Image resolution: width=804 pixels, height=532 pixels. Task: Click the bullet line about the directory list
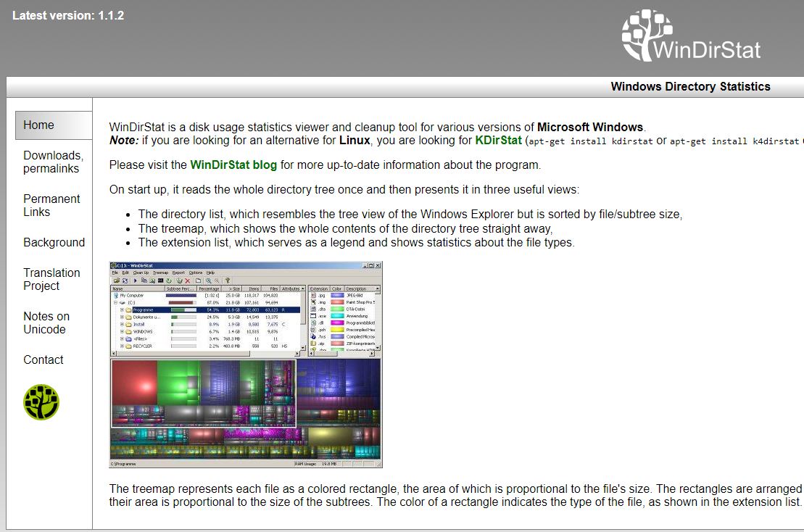410,215
